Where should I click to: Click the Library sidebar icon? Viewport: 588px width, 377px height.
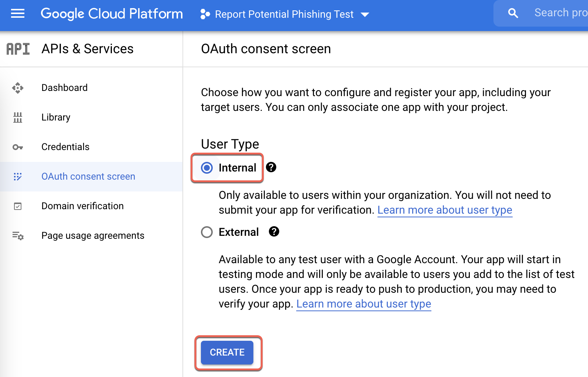[x=18, y=118]
